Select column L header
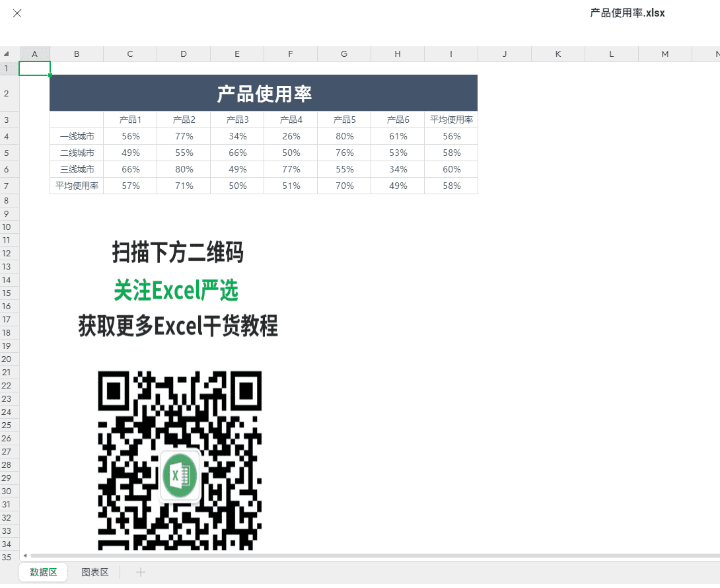720x588 pixels. click(x=612, y=54)
